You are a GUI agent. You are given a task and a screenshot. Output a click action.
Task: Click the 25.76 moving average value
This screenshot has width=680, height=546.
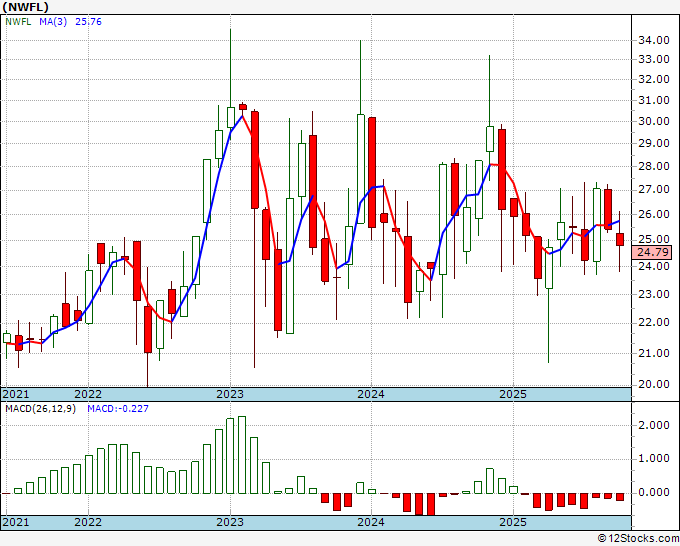click(88, 22)
